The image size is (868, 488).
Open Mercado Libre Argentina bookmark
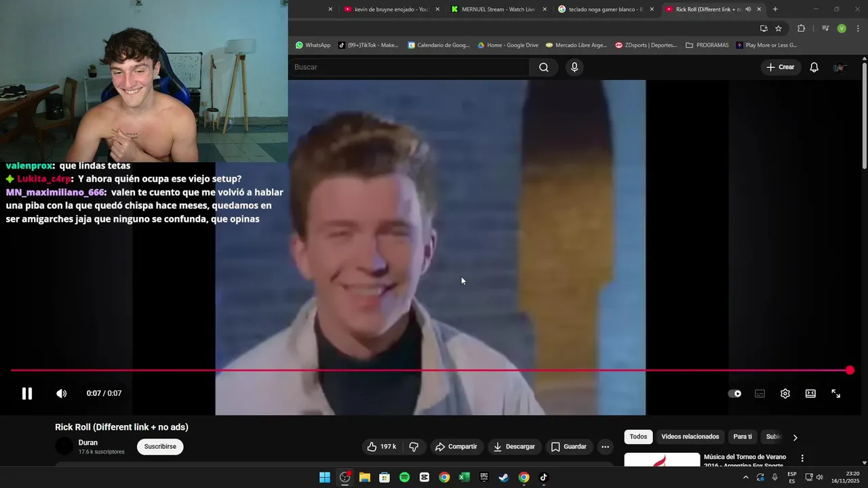576,45
